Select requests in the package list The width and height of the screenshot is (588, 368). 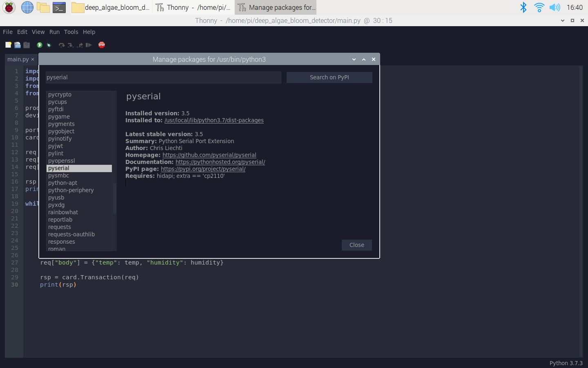(x=59, y=227)
